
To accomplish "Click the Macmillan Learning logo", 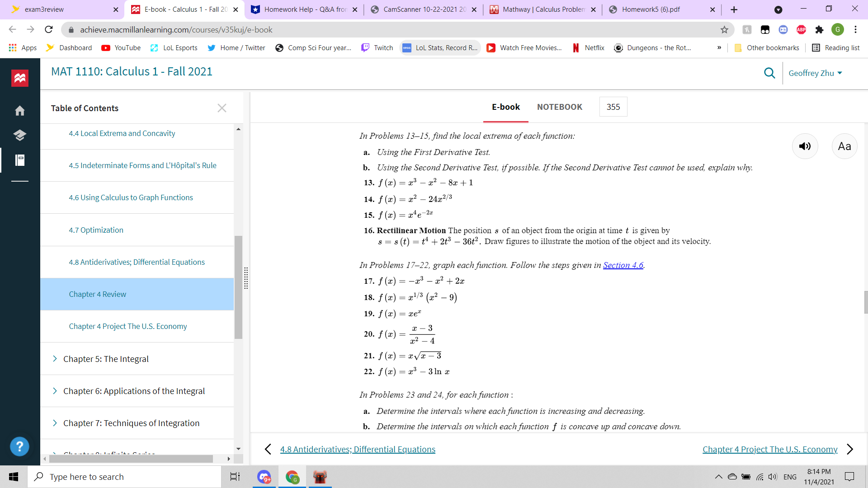I will coord(20,78).
